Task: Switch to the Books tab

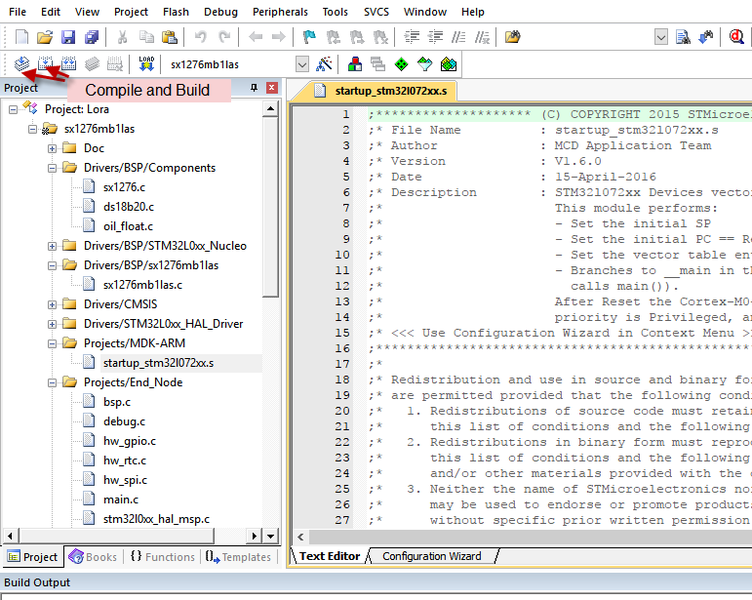Action: (x=93, y=557)
